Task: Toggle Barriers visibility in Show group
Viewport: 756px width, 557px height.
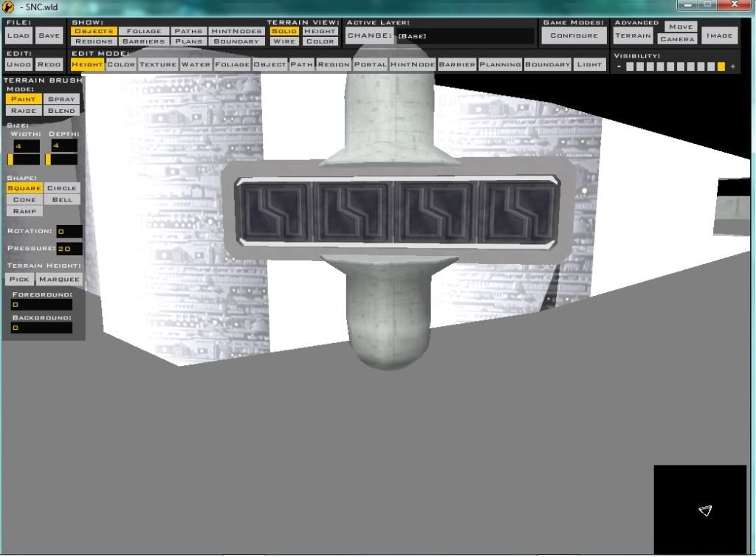Action: click(144, 41)
